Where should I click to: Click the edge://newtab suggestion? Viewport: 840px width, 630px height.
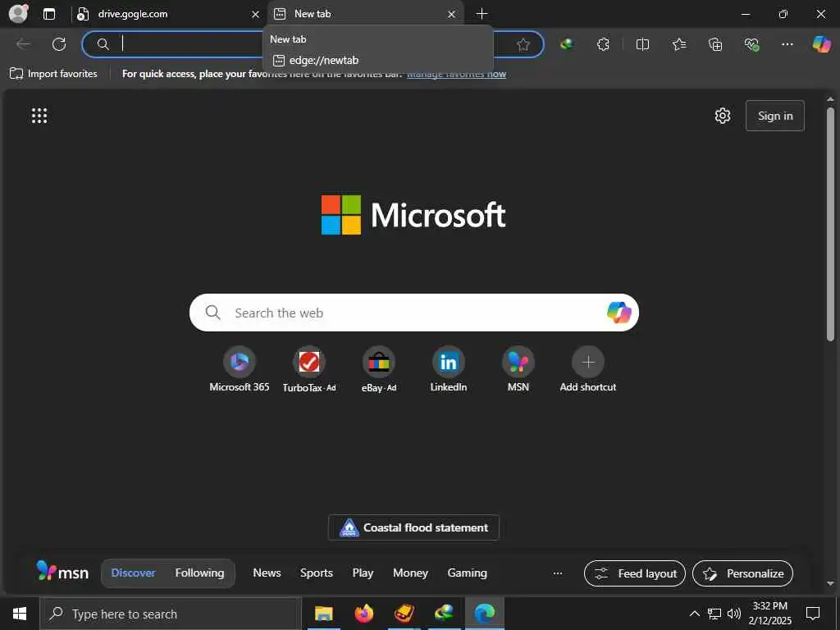(x=377, y=60)
